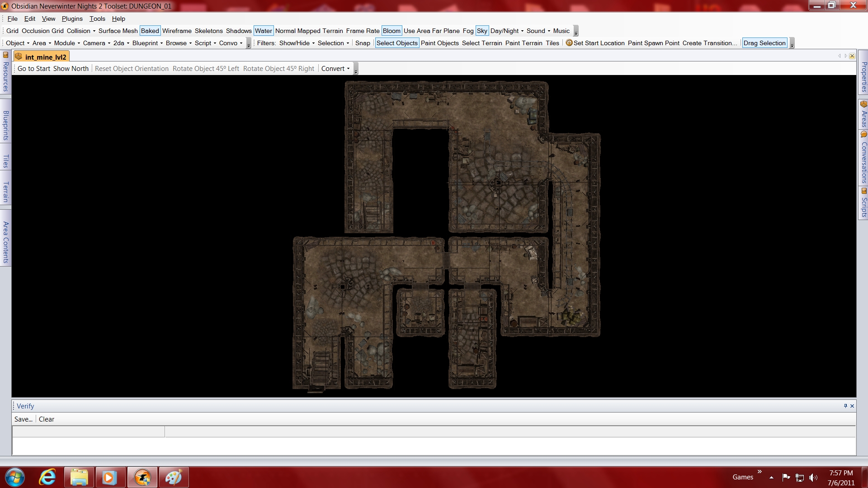This screenshot has height=488, width=868.
Task: Disable the Water rendering toggle
Action: (263, 31)
